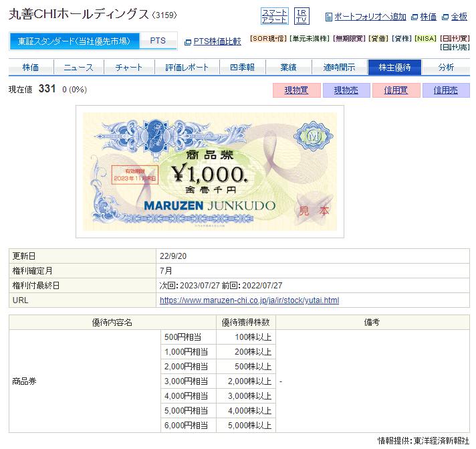
Task: Open the 適時開示 tab
Action: pyautogui.click(x=340, y=67)
